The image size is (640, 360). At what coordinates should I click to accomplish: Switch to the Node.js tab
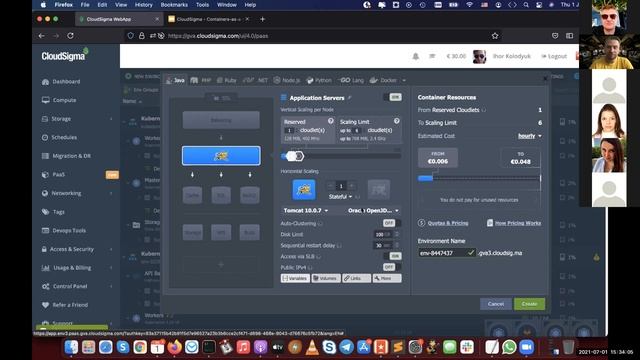287,80
